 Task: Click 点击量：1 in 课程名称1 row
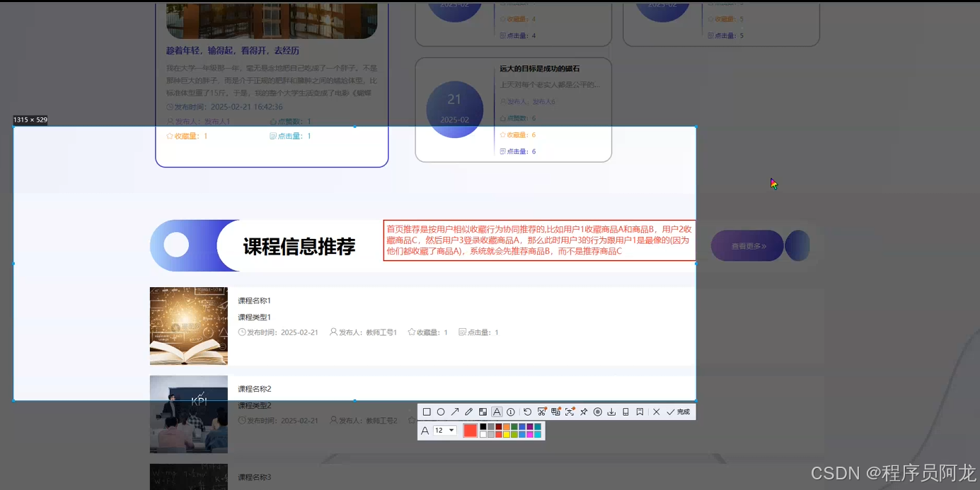click(x=479, y=332)
